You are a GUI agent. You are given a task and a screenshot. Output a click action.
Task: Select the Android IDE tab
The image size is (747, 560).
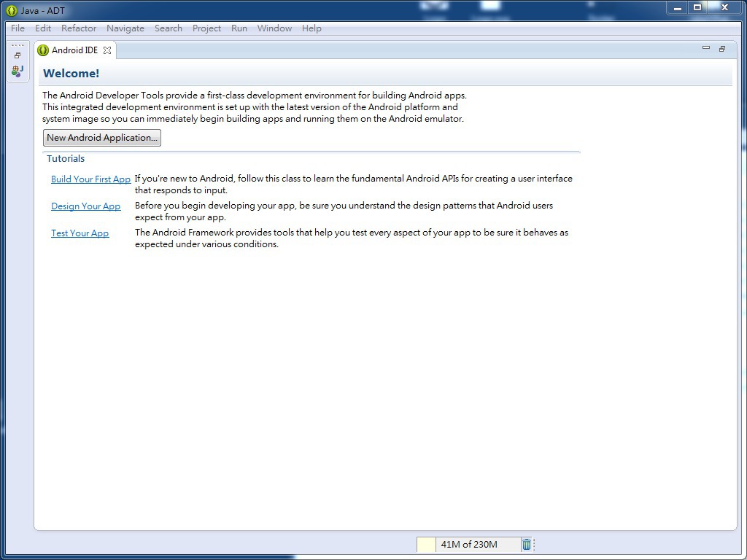tap(74, 50)
